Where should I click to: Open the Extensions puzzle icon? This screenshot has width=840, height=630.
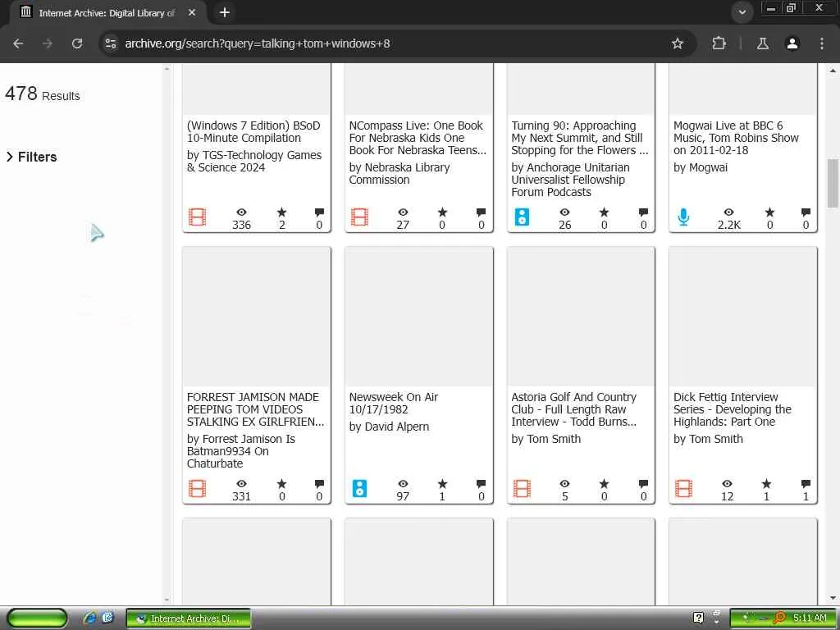(x=719, y=43)
